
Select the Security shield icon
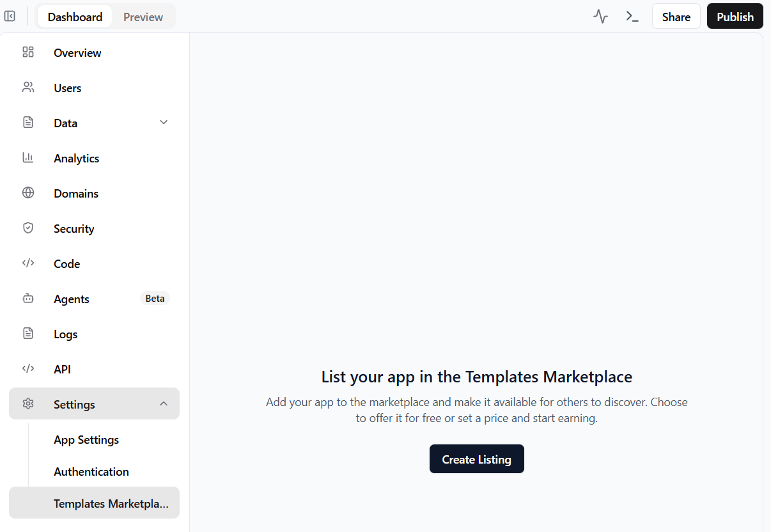(x=28, y=228)
